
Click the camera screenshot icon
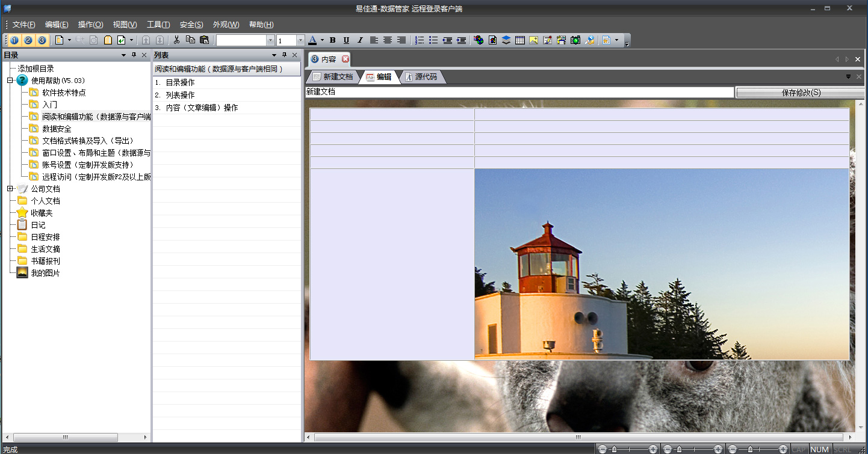tap(575, 40)
